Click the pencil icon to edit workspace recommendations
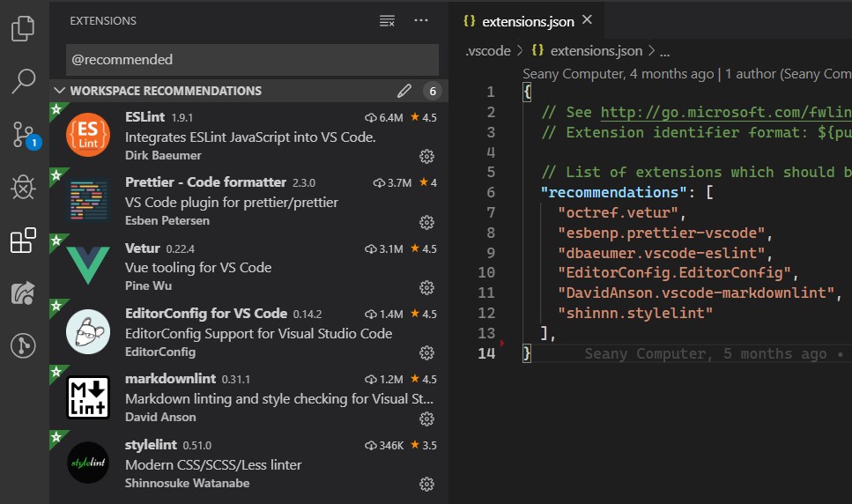 404,91
